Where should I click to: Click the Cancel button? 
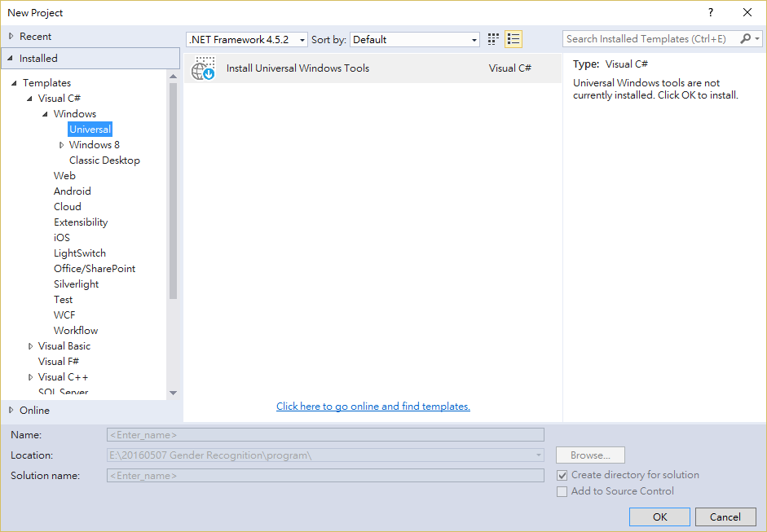coord(725,517)
